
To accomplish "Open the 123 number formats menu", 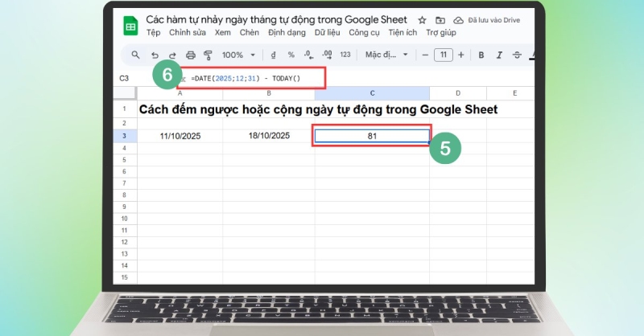I will pos(345,55).
